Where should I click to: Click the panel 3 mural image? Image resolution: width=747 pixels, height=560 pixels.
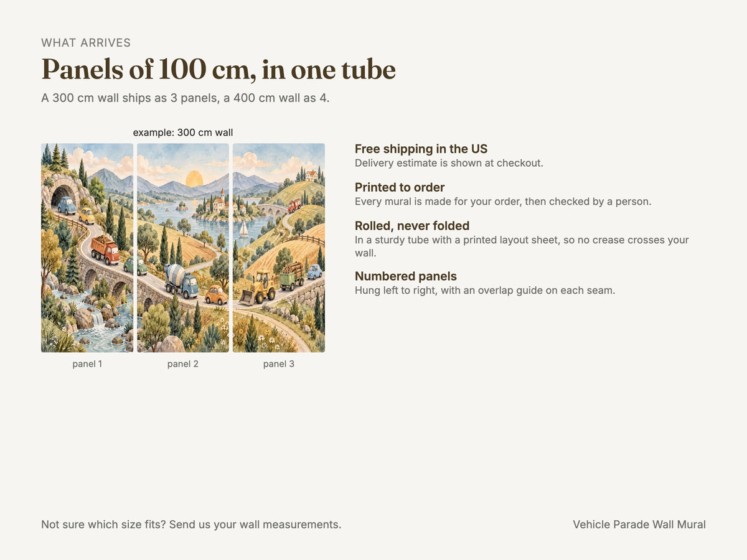(x=279, y=248)
